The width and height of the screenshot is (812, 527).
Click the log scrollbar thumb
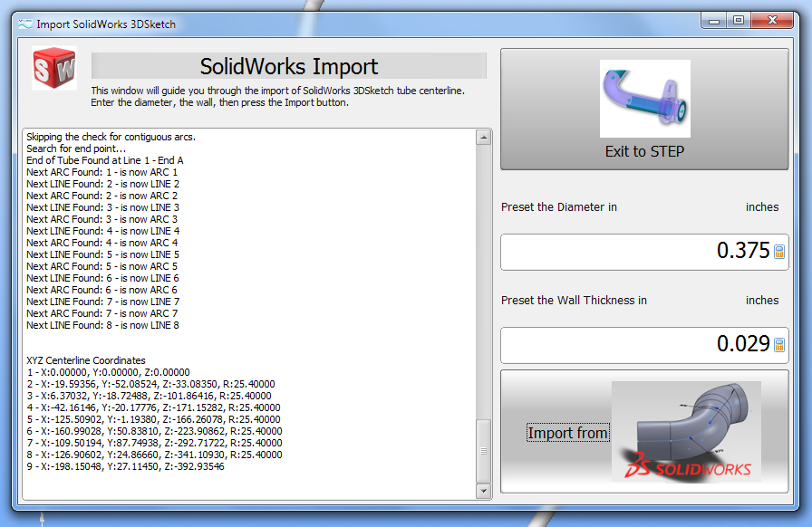point(484,450)
